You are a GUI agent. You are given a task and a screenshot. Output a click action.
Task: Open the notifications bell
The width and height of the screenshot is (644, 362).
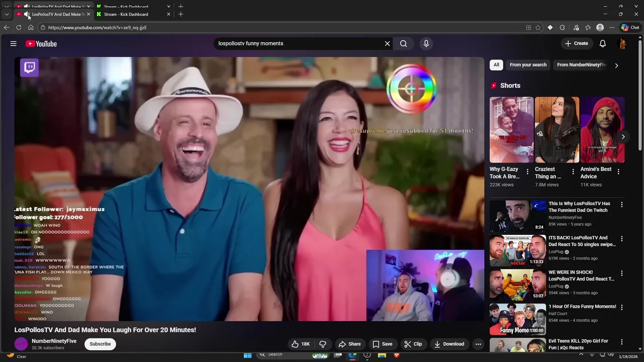point(603,44)
